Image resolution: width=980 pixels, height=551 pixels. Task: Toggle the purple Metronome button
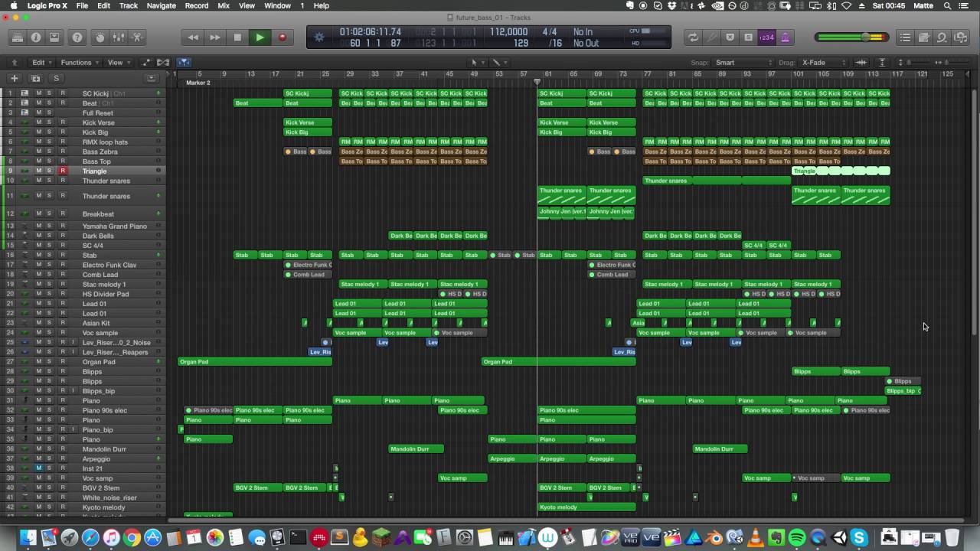pyautogui.click(x=785, y=37)
